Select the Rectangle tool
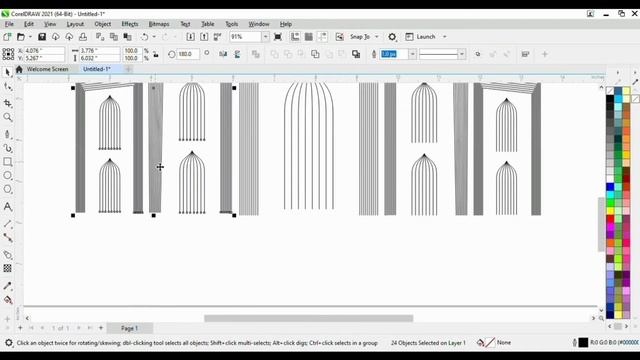This screenshot has width=640, height=360. (x=7, y=162)
